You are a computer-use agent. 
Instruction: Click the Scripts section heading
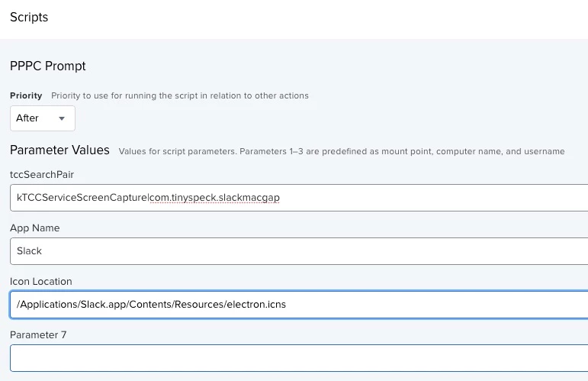[x=29, y=18]
